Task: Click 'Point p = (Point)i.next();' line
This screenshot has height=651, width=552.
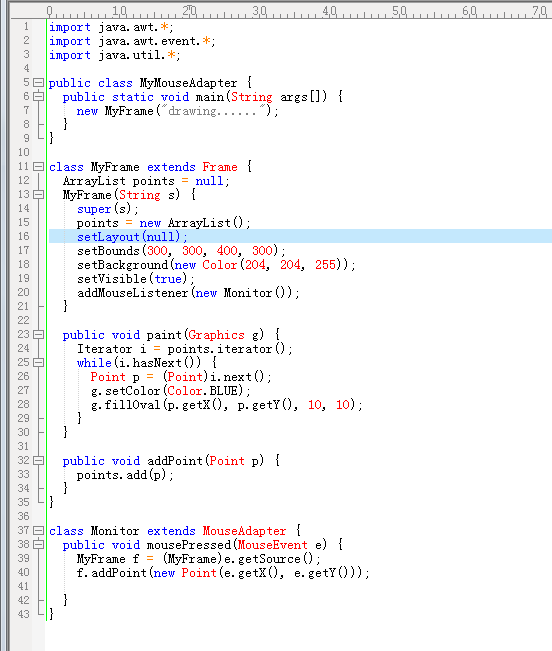Action: (x=181, y=377)
